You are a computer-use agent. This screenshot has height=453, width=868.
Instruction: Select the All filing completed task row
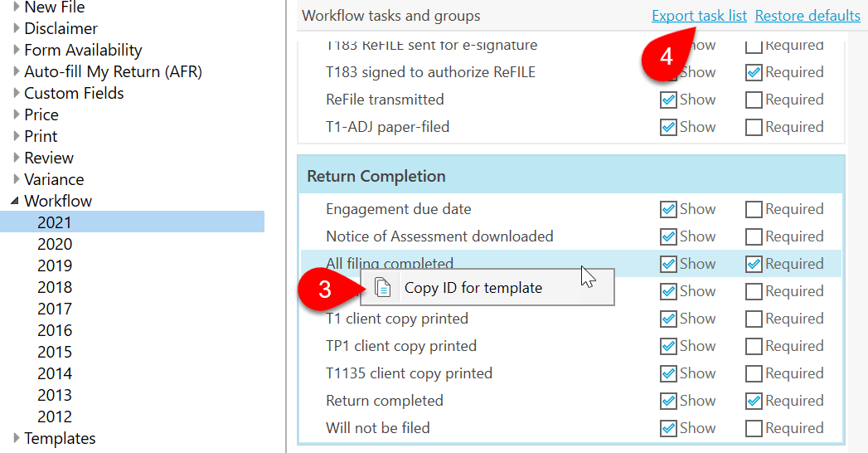click(x=571, y=264)
